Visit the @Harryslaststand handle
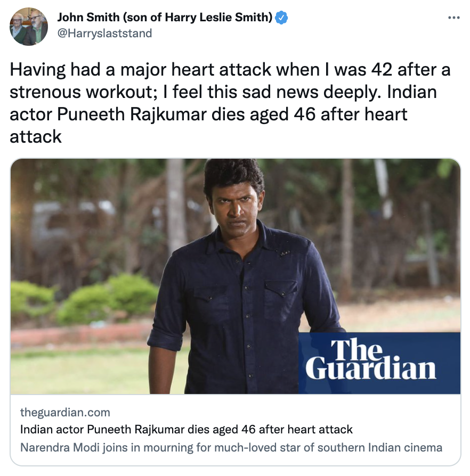The image size is (470, 476). click(x=104, y=33)
